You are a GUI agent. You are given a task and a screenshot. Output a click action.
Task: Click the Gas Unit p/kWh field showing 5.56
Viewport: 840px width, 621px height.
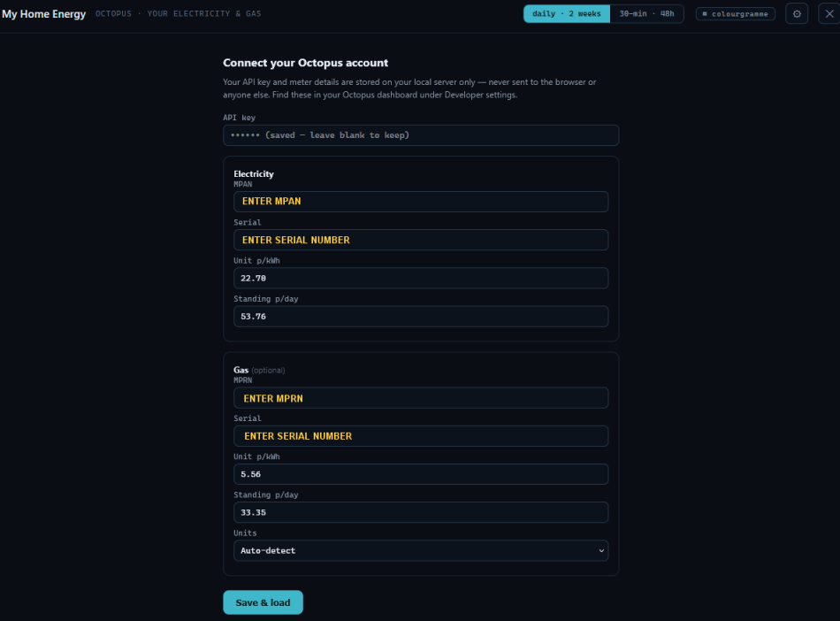point(421,474)
